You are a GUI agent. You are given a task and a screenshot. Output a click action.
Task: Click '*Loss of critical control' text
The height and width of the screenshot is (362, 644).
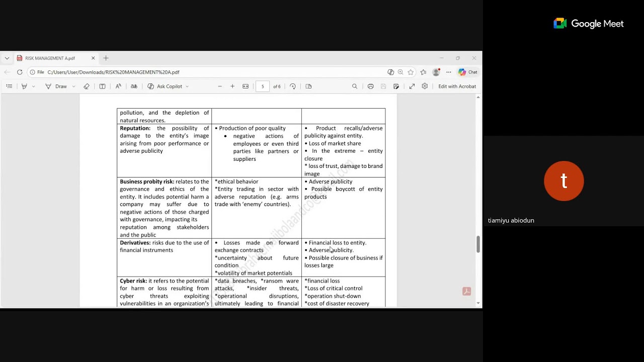334,289
